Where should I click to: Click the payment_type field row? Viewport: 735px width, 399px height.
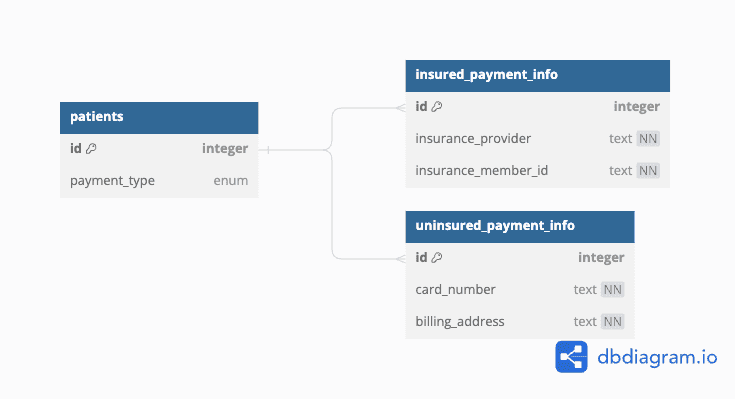point(159,181)
